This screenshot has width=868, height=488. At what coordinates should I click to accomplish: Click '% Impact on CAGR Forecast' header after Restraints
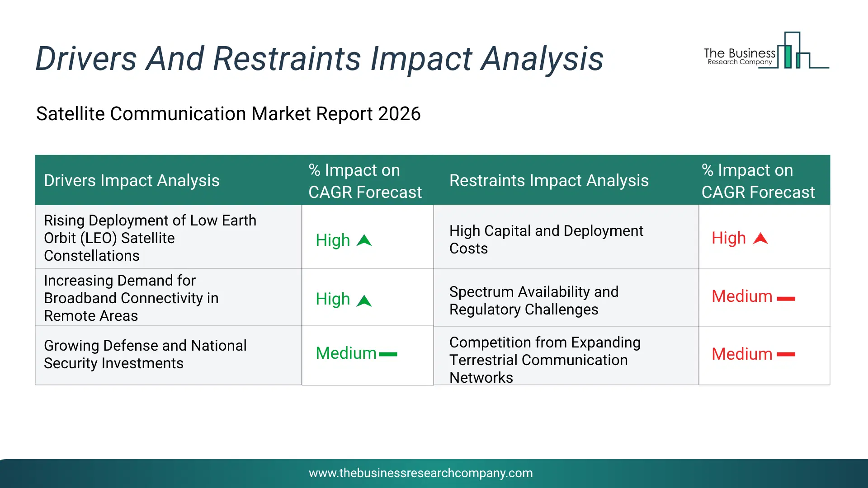[758, 181]
